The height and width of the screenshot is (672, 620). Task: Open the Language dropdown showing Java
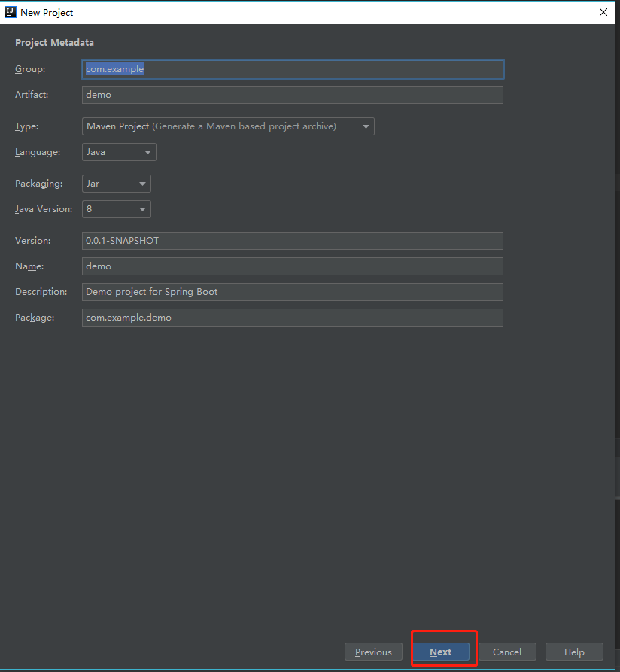point(119,152)
